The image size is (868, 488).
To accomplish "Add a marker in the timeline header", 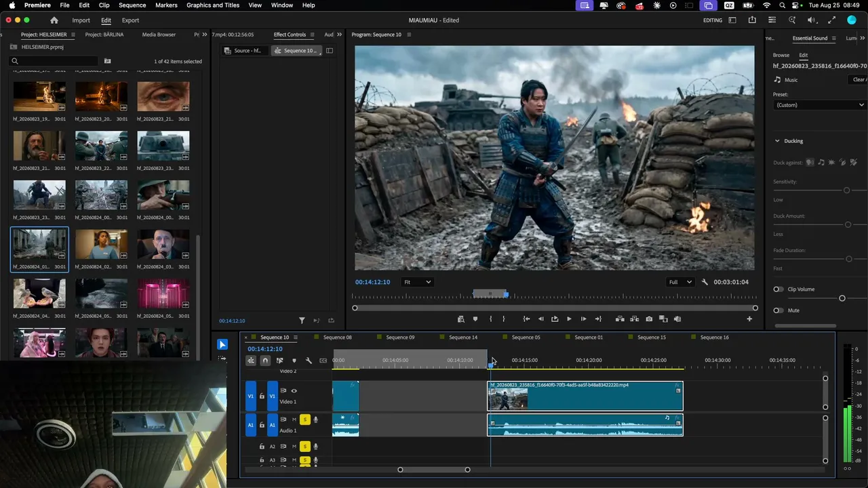I will 294,361.
